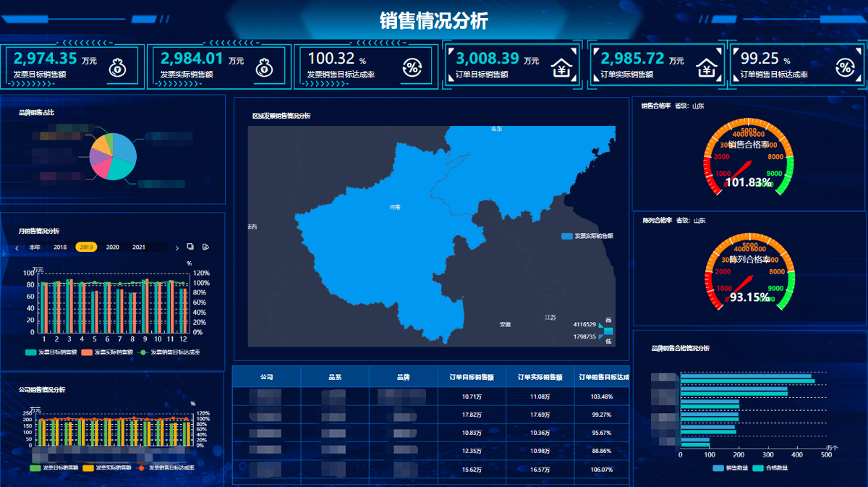Click the 订单目标销售额 column header
Viewport: 868px width, 487px height.
(x=472, y=377)
